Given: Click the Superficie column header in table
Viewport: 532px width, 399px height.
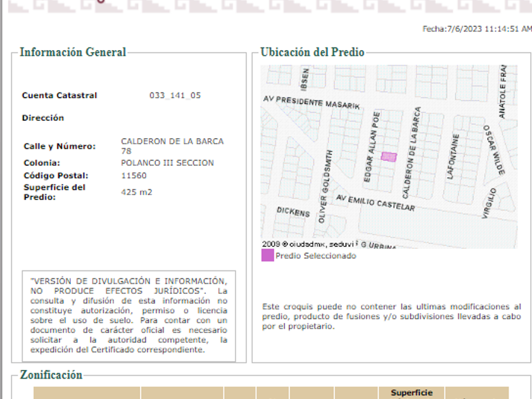Looking at the screenshot, I should [x=412, y=393].
